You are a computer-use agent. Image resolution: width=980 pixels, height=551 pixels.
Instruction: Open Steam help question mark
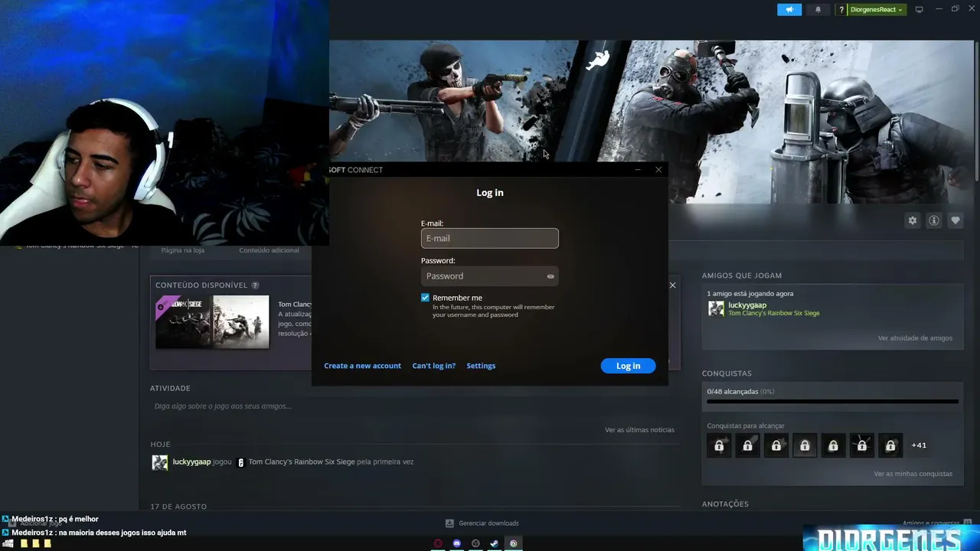(841, 10)
